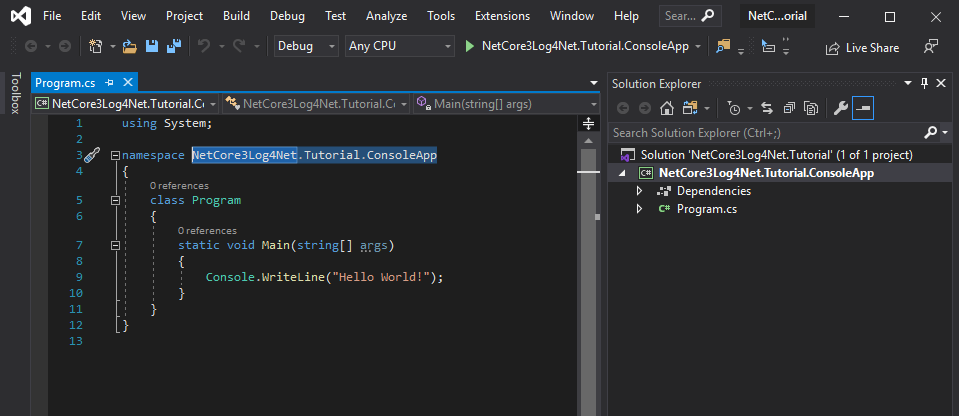This screenshot has width=959, height=416.
Task: Open the Any CPU platform dropdown
Action: 399,46
